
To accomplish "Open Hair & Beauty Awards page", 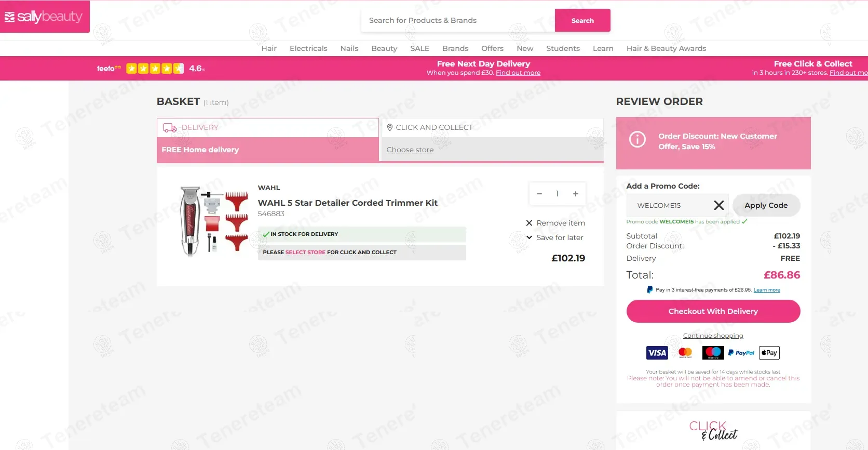I will tap(666, 48).
